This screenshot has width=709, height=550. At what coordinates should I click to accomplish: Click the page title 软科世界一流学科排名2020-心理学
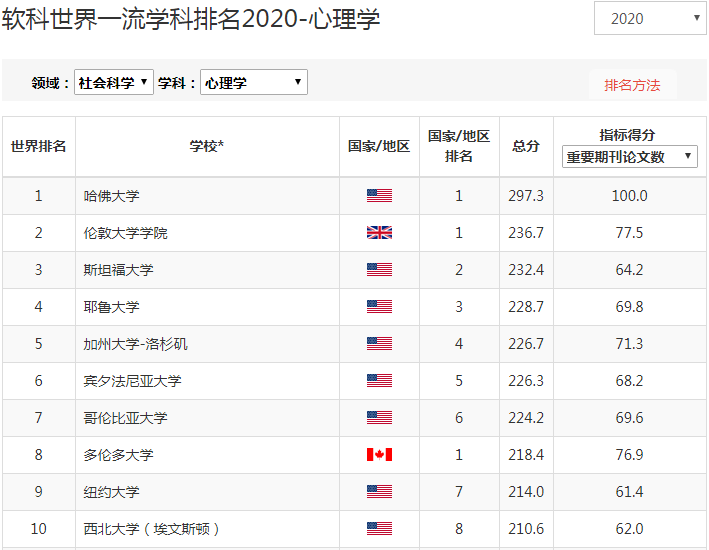pyautogui.click(x=191, y=19)
